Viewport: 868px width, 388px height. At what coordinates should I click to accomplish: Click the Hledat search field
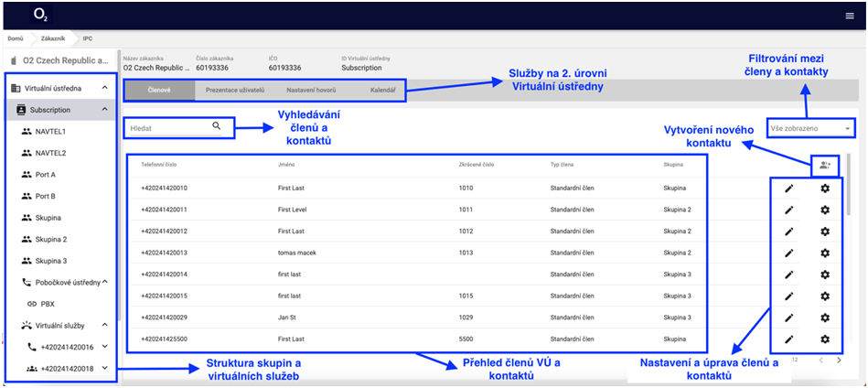tap(169, 127)
